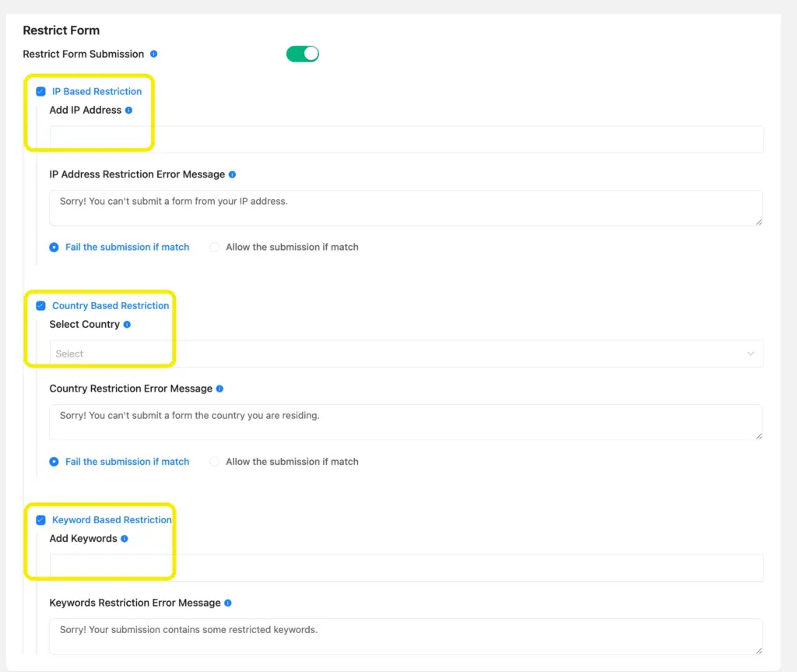The image size is (797, 672).
Task: Click the IP Address Restriction Error Message text area
Action: click(x=405, y=207)
